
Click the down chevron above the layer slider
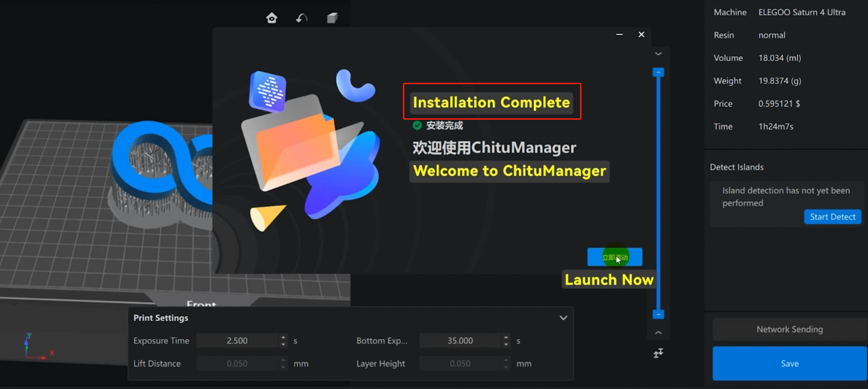pos(658,54)
